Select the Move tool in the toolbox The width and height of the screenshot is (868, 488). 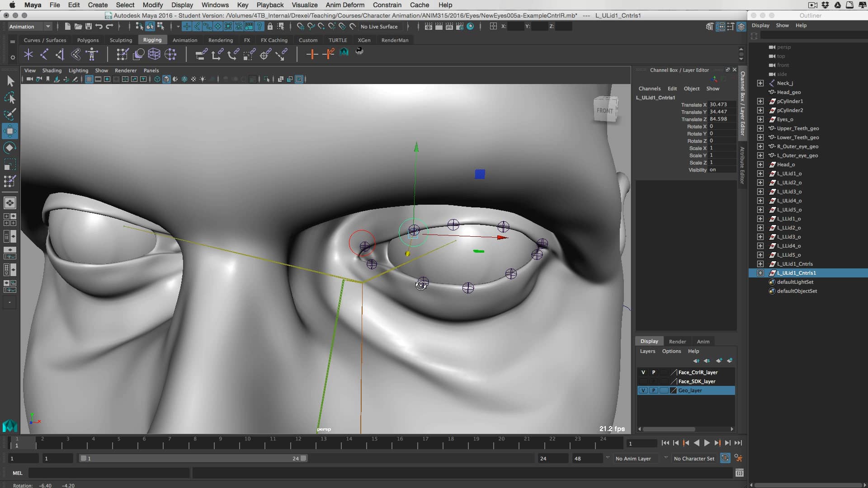10,131
